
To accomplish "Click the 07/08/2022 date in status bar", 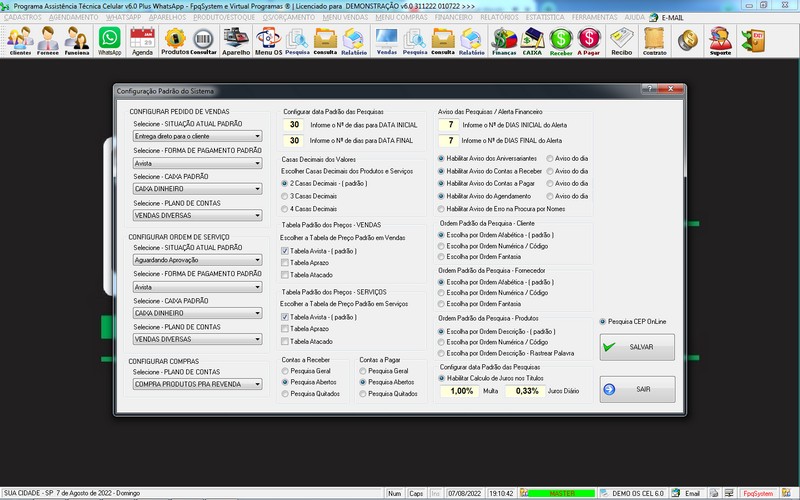I will [x=464, y=493].
